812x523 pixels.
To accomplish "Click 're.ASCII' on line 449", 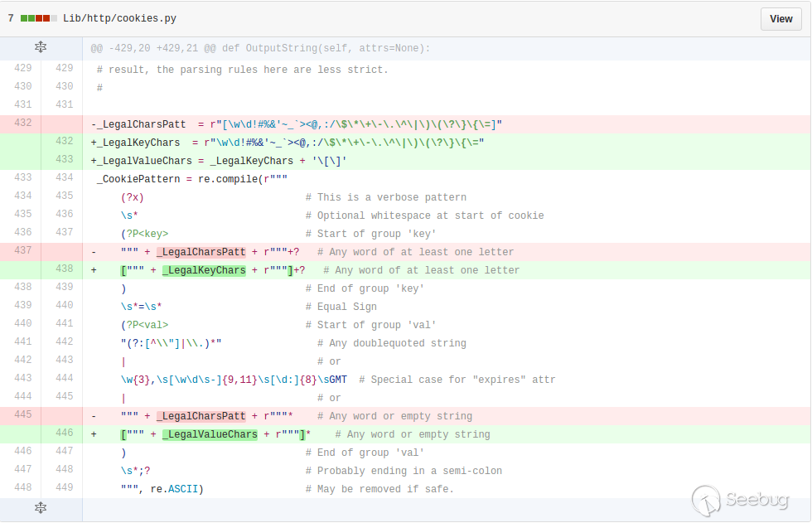I will (174, 489).
